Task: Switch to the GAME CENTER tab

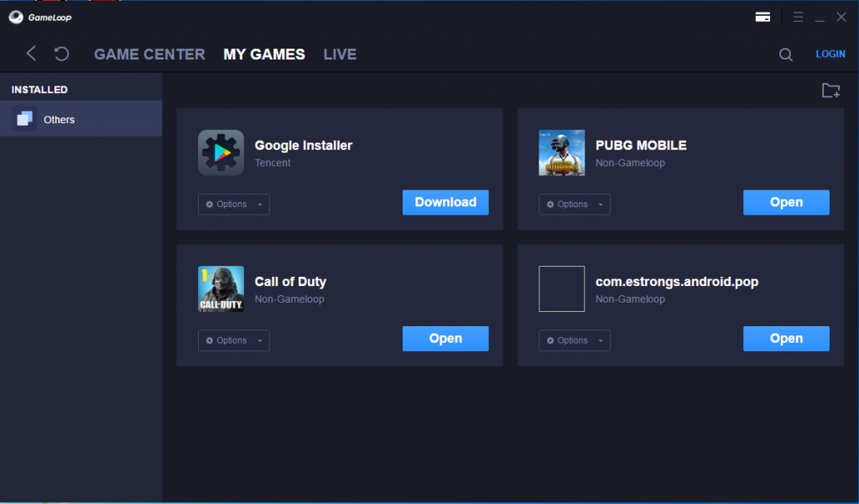Action: [149, 55]
